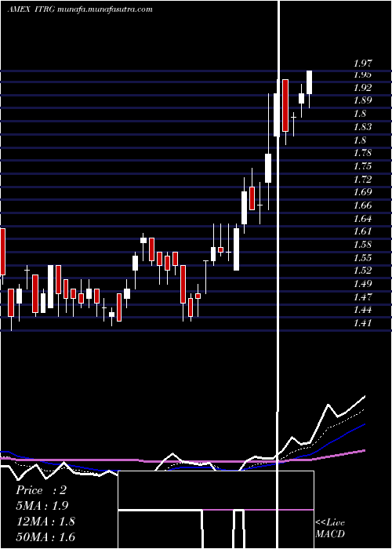Click the 1.92 price axis label
The width and height of the screenshot is (392, 549).
[x=362, y=87]
